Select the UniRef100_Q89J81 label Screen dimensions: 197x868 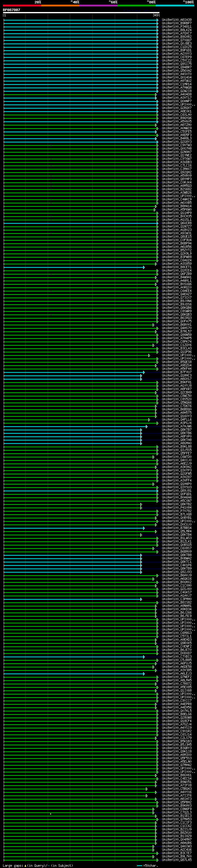pos(177,491)
